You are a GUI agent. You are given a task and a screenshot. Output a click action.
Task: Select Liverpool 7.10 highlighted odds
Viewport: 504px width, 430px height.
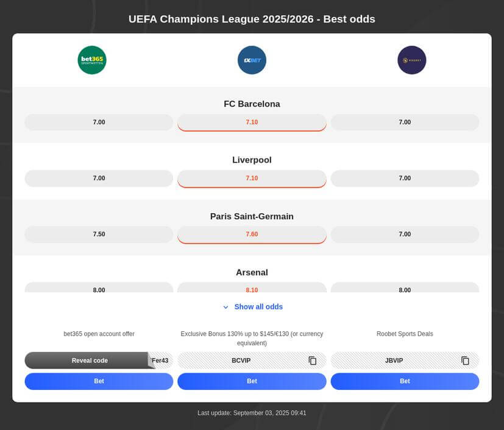252,178
